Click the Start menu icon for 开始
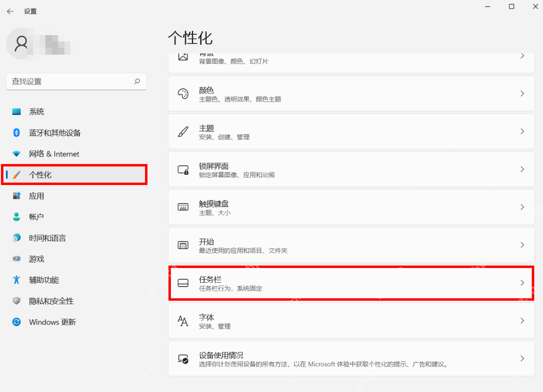 [x=183, y=245]
